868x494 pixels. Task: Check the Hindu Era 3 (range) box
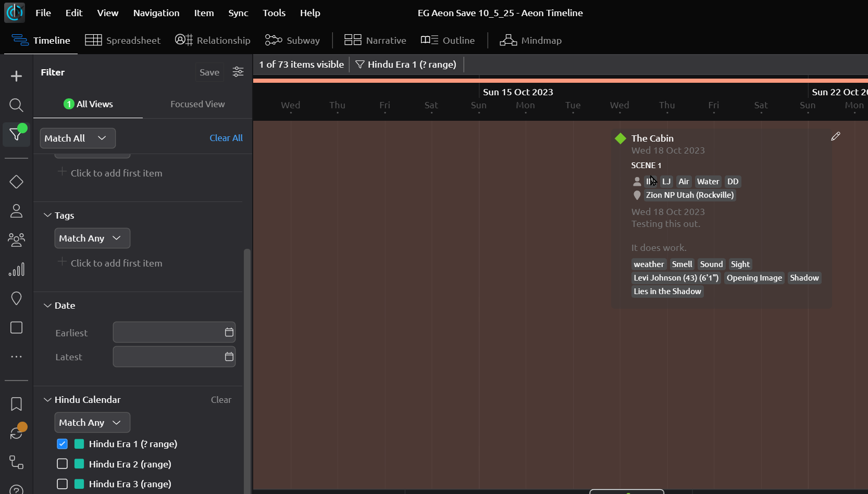(63, 484)
